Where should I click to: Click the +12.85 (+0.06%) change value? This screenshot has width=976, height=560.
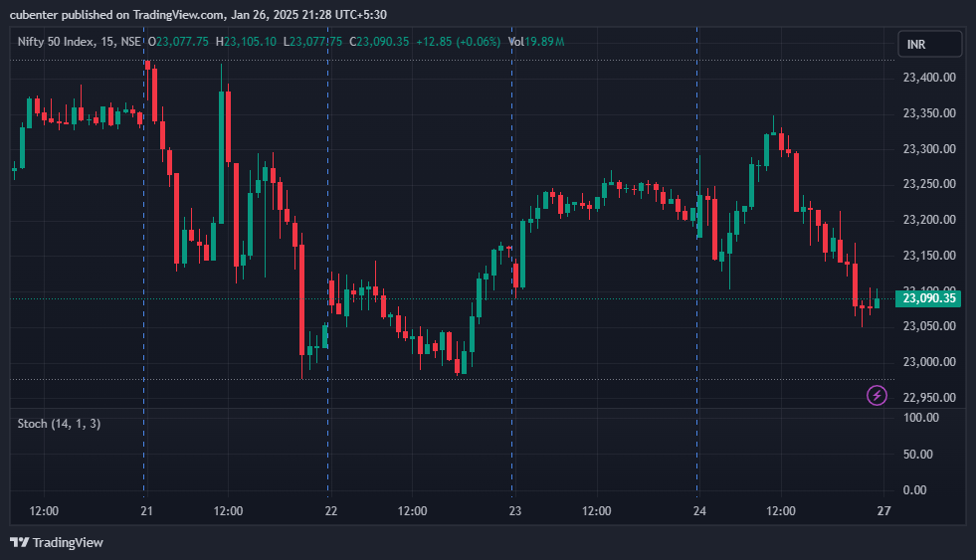(458, 42)
